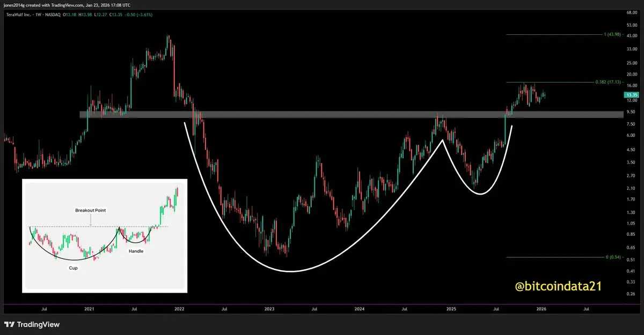Click 2024 on the time axis
644x335 pixels.
(x=360, y=309)
